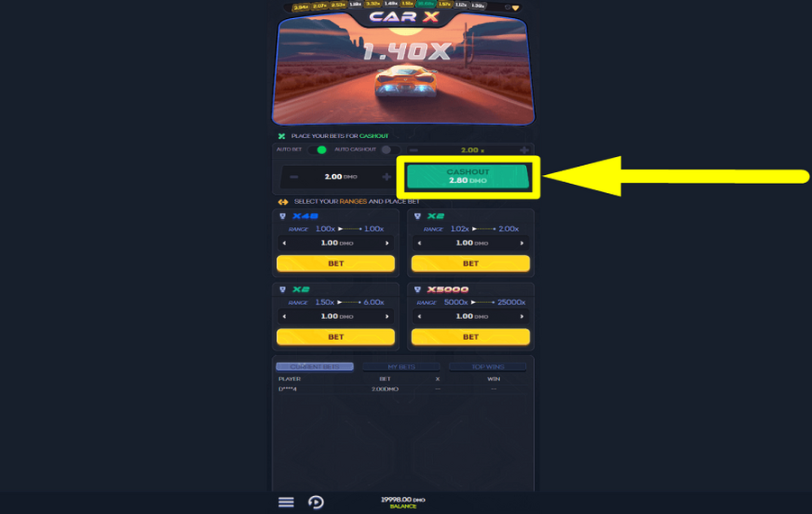Switch to the My Bets tab
Image resolution: width=812 pixels, height=514 pixels.
401,366
